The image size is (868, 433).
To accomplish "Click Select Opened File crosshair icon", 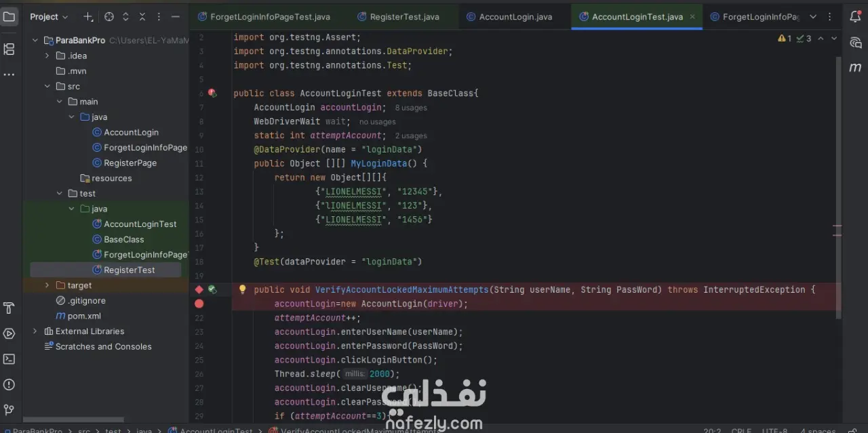I will pos(108,16).
